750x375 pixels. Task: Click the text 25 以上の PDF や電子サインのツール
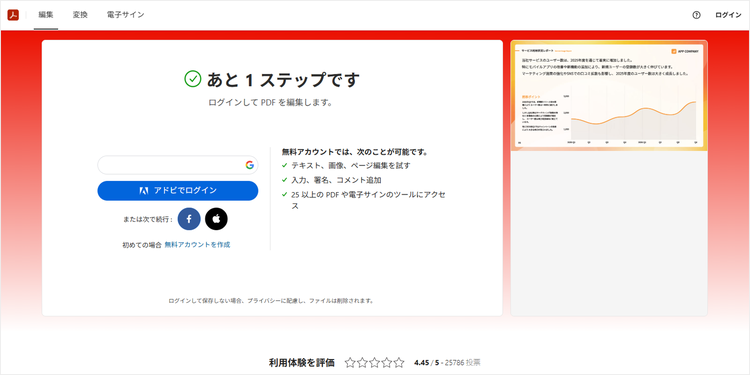tap(368, 200)
